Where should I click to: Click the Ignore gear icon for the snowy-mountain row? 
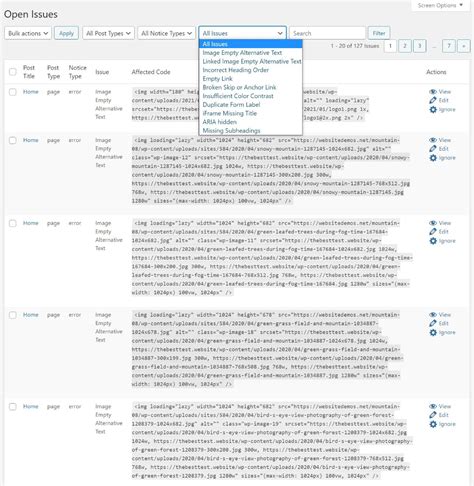click(433, 158)
